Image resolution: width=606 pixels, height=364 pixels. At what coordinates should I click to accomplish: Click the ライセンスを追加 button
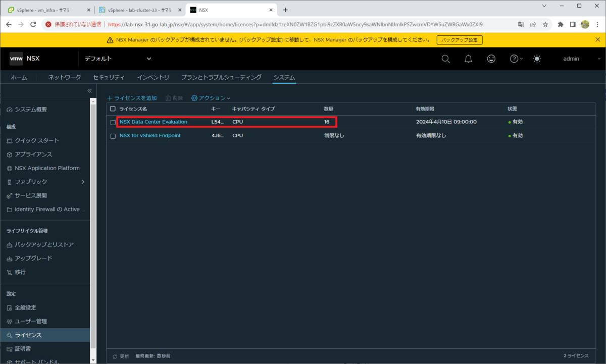click(x=132, y=98)
